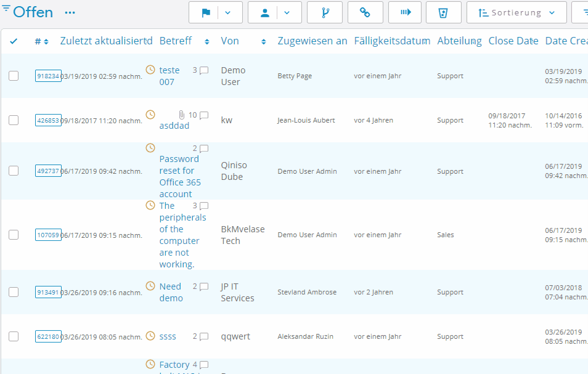Image resolution: width=588 pixels, height=374 pixels.
Task: Click comment bubble on teste 007 ticket
Action: pyautogui.click(x=204, y=70)
